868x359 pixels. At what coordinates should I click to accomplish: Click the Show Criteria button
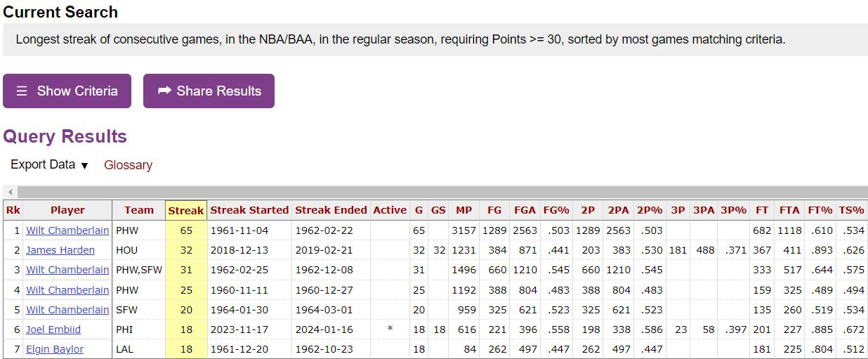click(67, 91)
